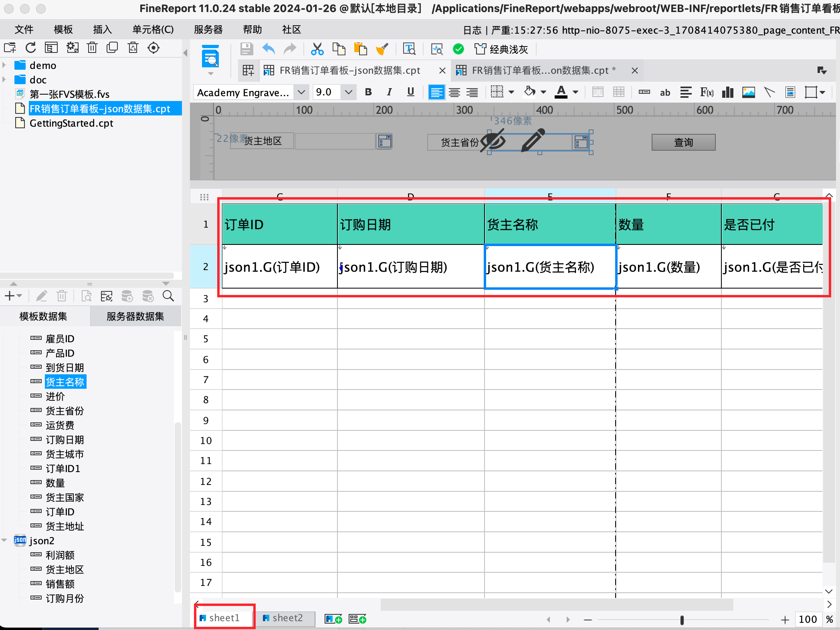Screen dimensions: 840x630
Task: Click the insert chart icon in toolbar
Action: [x=727, y=93]
